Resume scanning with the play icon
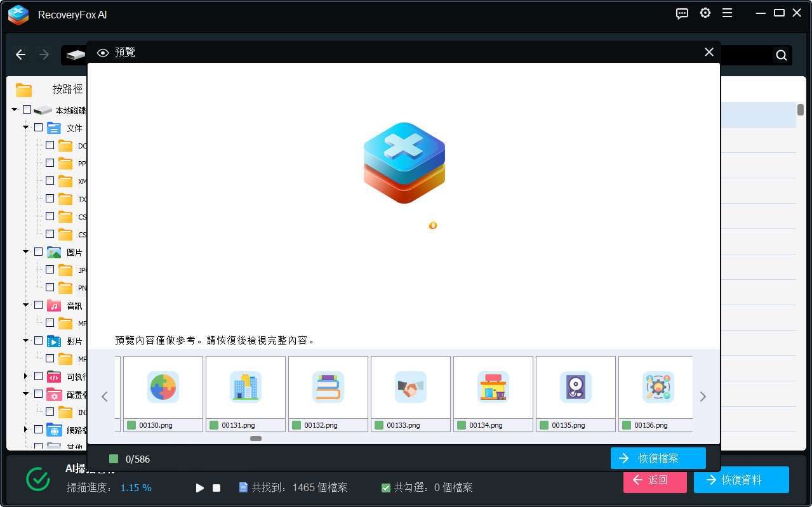Viewport: 812px width, 507px height. coord(199,487)
